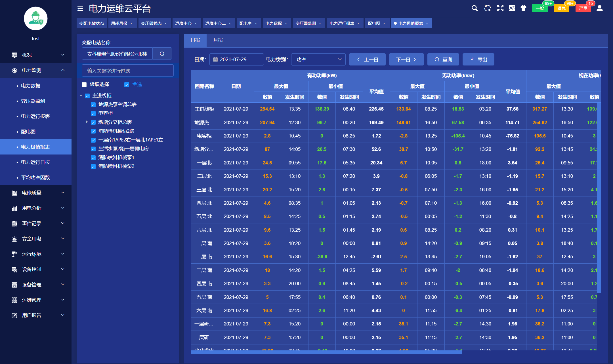Switch to the 月报 tab
The image size is (613, 364).
click(x=218, y=40)
